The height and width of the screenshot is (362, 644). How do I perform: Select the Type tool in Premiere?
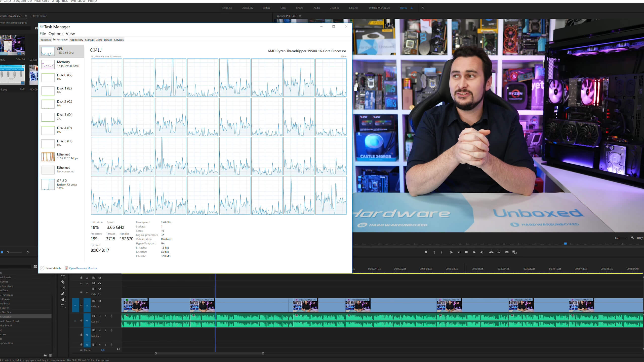pyautogui.click(x=63, y=306)
